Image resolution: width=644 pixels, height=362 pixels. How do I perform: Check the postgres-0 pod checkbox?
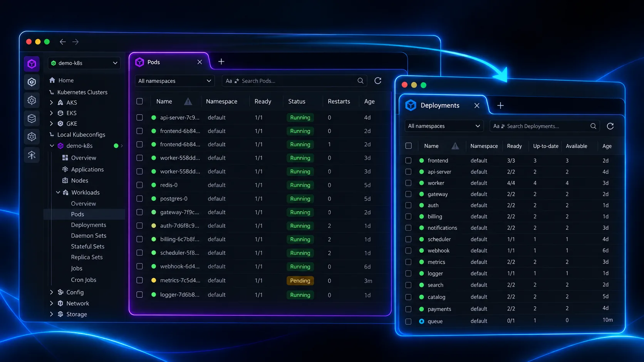(139, 199)
